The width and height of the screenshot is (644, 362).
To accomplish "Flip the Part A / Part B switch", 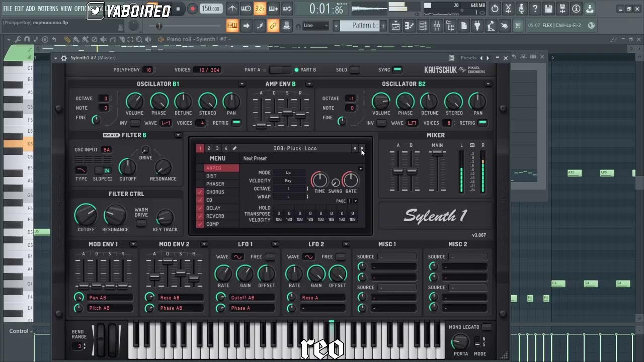I will pyautogui.click(x=280, y=70).
